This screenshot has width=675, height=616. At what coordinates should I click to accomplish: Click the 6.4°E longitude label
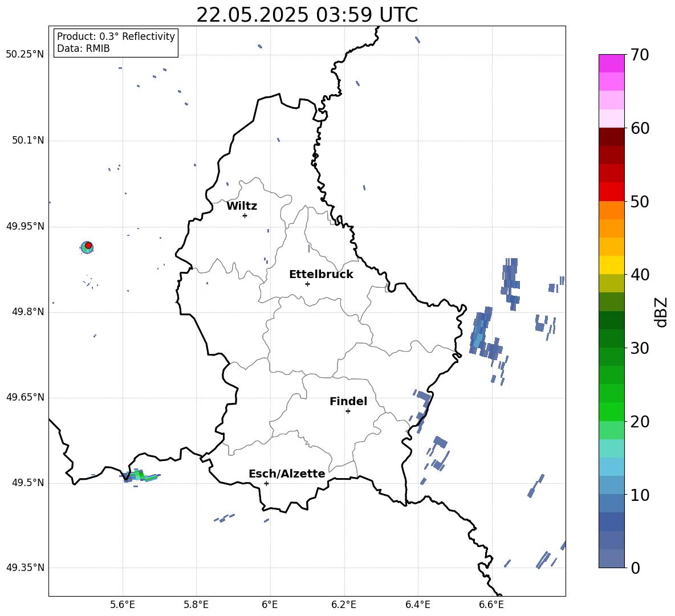pyautogui.click(x=417, y=605)
